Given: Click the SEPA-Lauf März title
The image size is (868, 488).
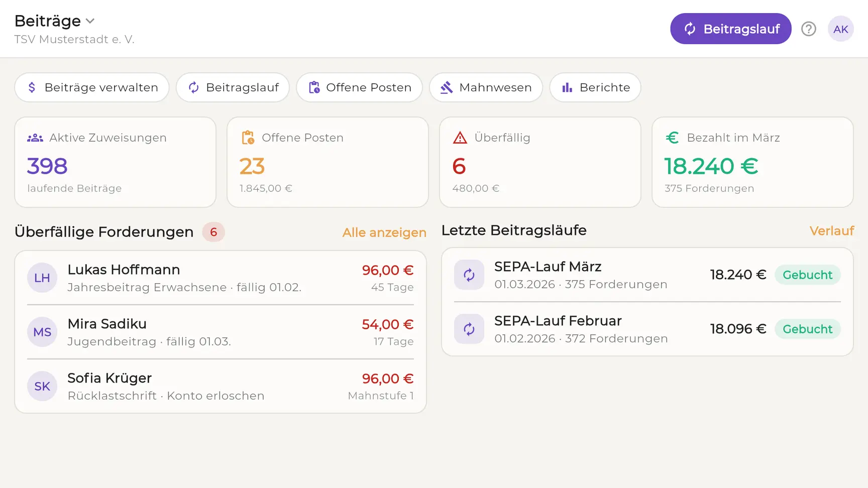Looking at the screenshot, I should click(548, 267).
